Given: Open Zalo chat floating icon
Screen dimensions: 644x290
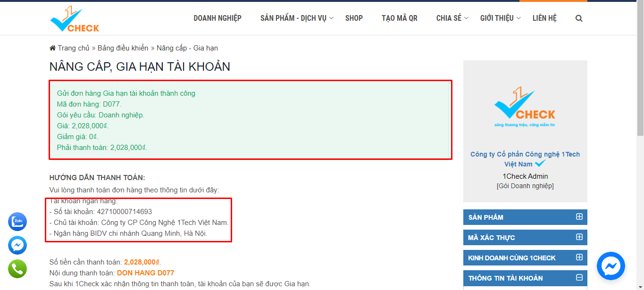Looking at the screenshot, I should tap(17, 222).
